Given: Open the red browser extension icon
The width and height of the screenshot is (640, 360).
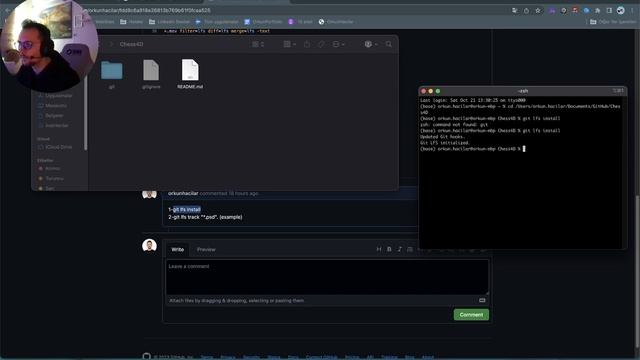Looking at the screenshot, I should [x=575, y=11].
